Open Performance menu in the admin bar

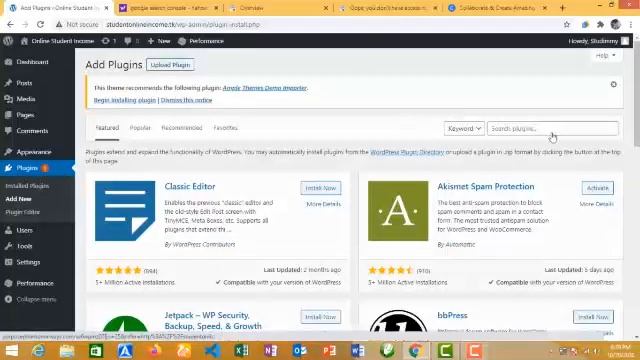pos(201,41)
